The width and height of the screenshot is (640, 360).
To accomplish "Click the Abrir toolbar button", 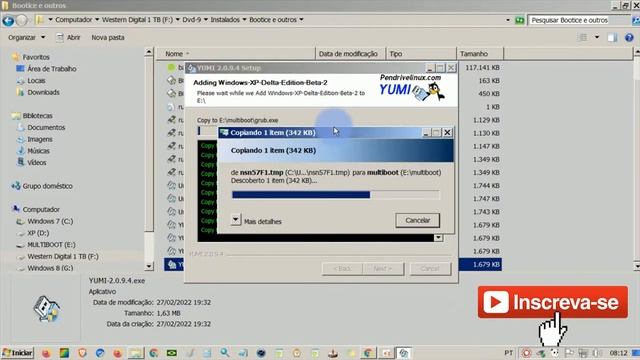I will coord(69,38).
